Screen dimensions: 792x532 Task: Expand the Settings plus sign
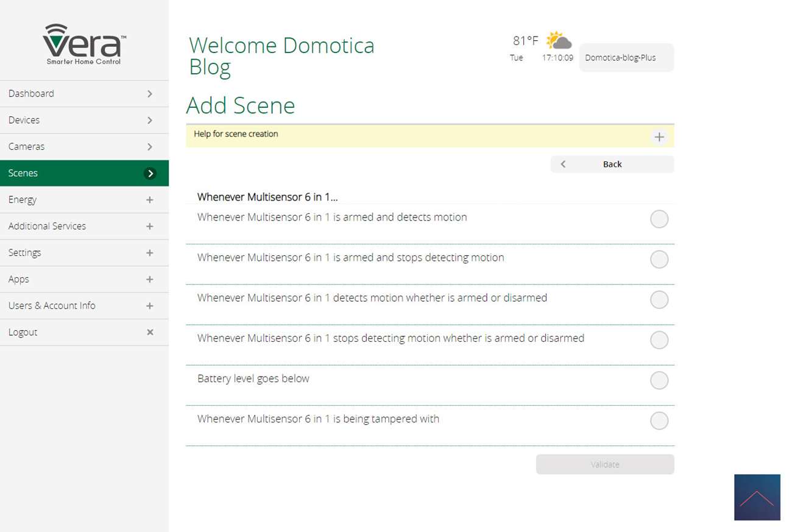click(x=150, y=253)
